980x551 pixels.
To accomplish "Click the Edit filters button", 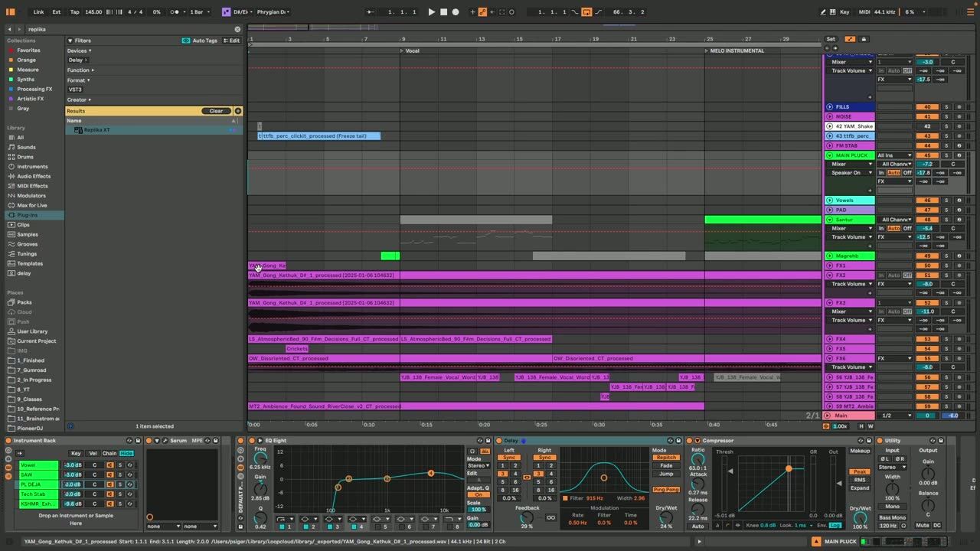I will [232, 41].
